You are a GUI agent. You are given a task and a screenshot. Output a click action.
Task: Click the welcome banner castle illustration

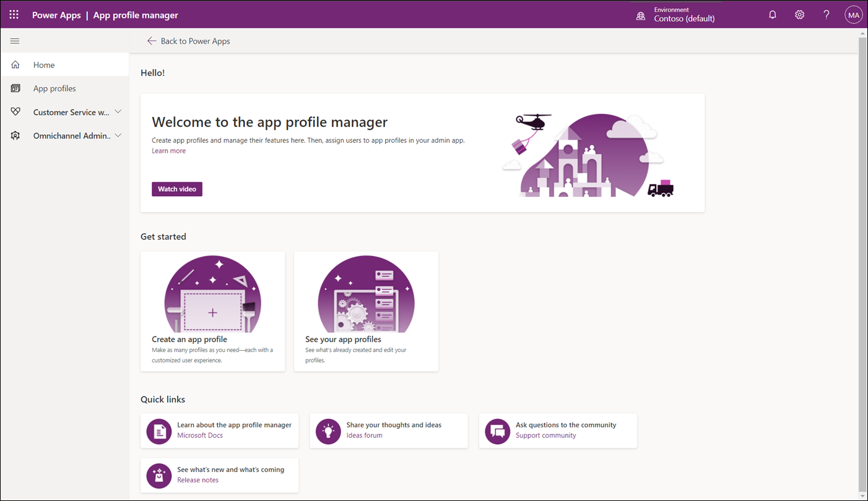pos(588,155)
